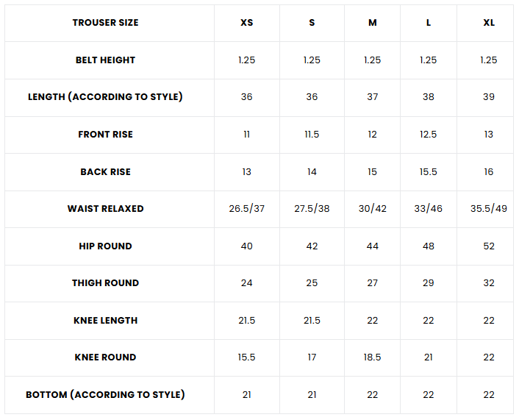Click the 26.5/37 waist relaxed value

tap(246, 209)
